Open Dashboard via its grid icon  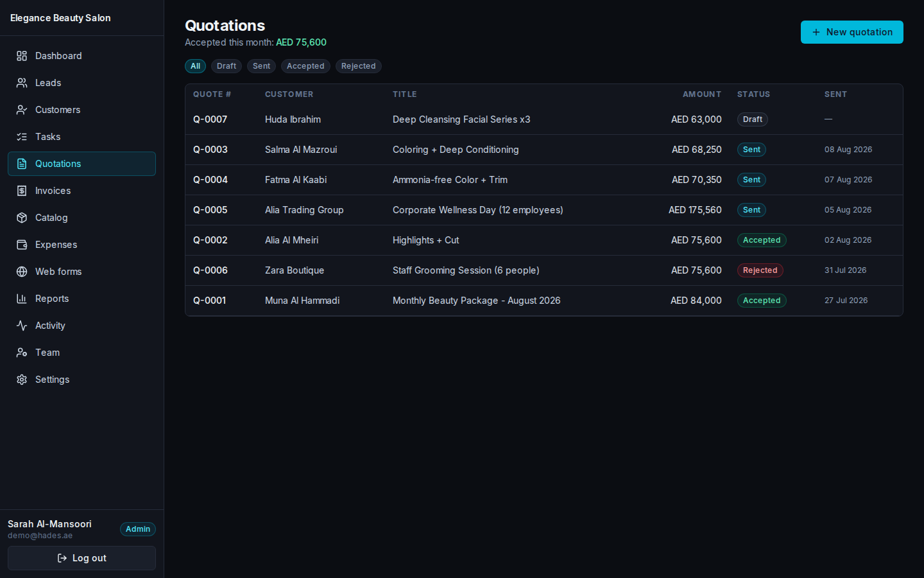tap(22, 56)
